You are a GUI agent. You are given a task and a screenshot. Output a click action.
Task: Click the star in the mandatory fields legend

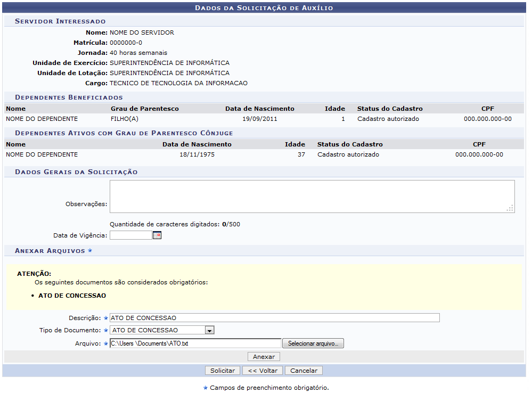coord(206,388)
